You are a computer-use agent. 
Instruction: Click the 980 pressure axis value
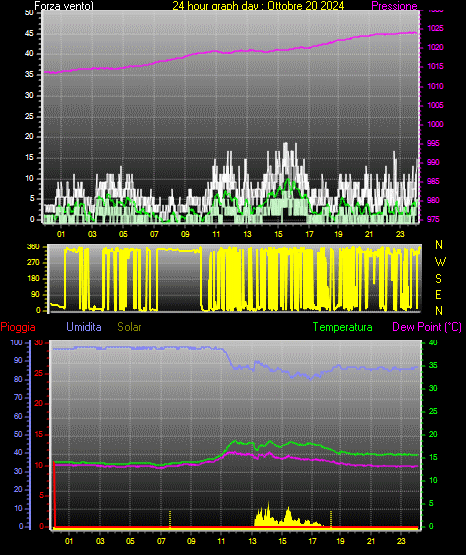[433, 200]
